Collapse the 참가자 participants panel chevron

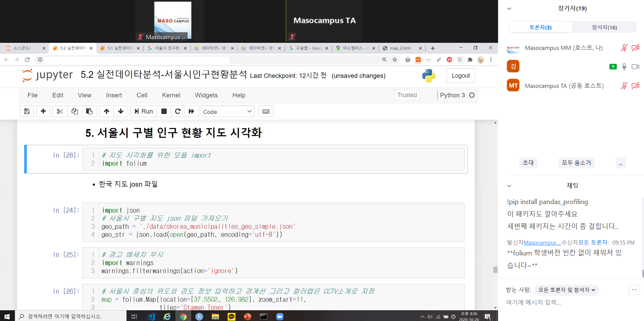coord(509,9)
